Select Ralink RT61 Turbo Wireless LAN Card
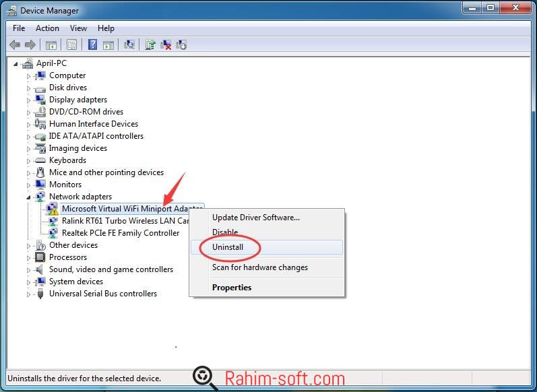The height and width of the screenshot is (392, 537). tap(125, 221)
